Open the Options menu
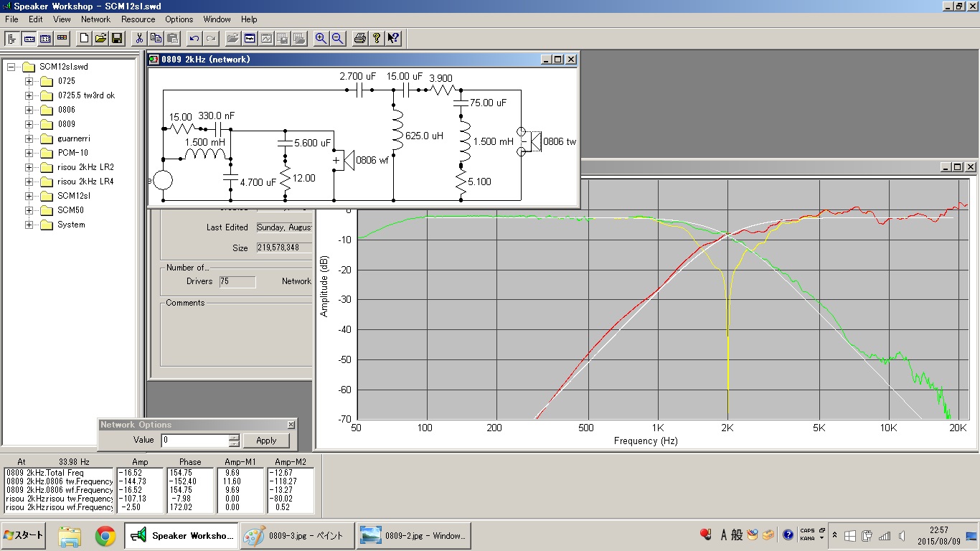Viewport: 980px width, 551px height. point(179,19)
